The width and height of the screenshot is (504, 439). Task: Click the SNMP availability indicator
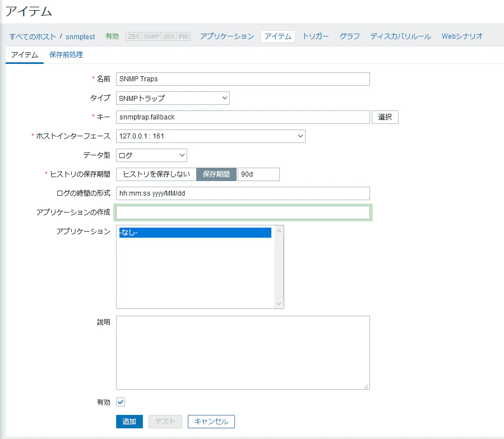pyautogui.click(x=151, y=36)
